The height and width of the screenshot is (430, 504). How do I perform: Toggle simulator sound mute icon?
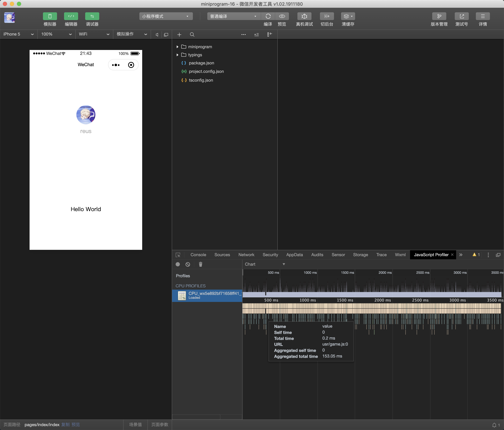pos(157,34)
